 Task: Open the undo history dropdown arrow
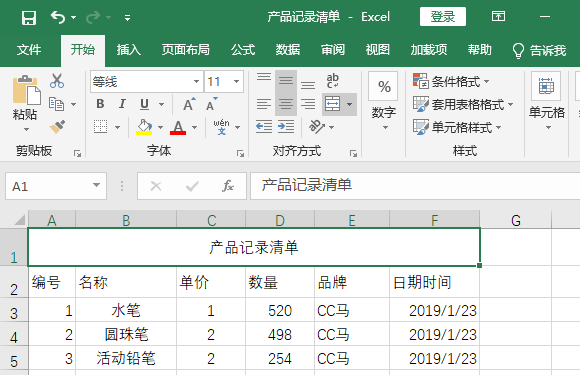(x=73, y=17)
